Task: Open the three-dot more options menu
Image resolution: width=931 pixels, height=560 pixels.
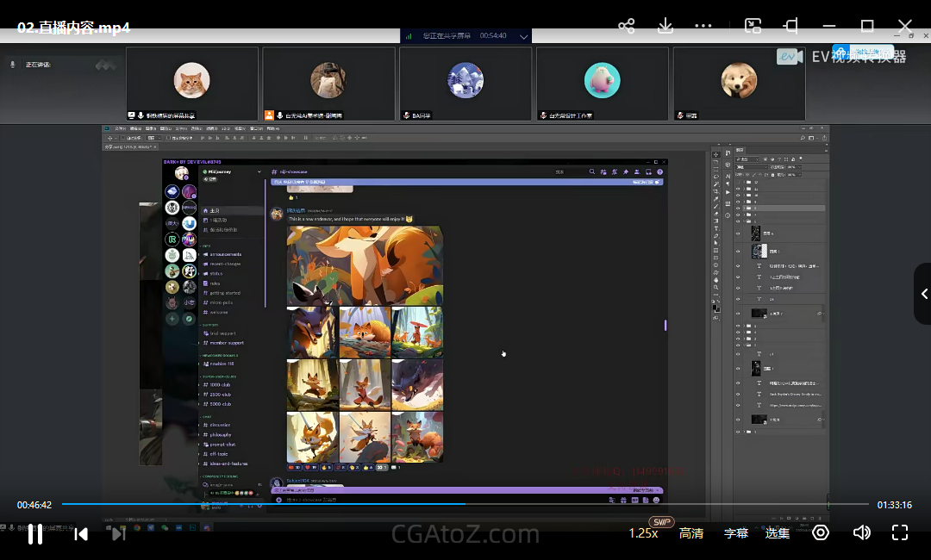Action: pos(703,26)
